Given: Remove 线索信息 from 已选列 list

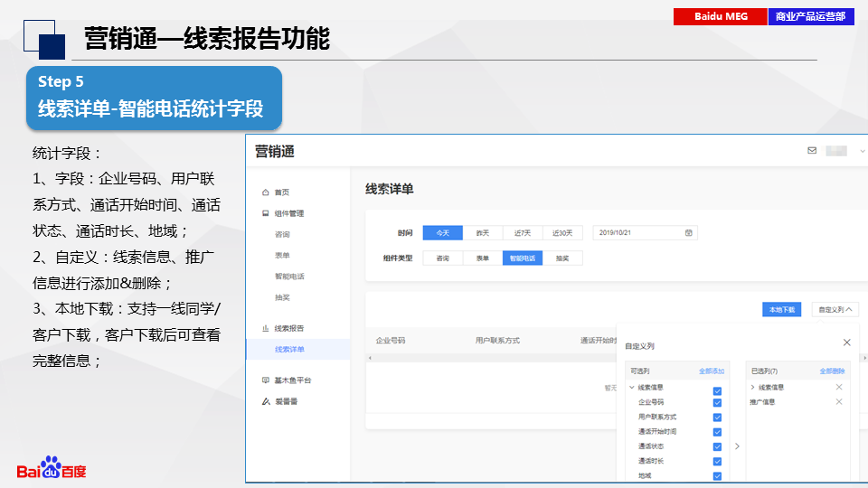Looking at the screenshot, I should (x=839, y=388).
